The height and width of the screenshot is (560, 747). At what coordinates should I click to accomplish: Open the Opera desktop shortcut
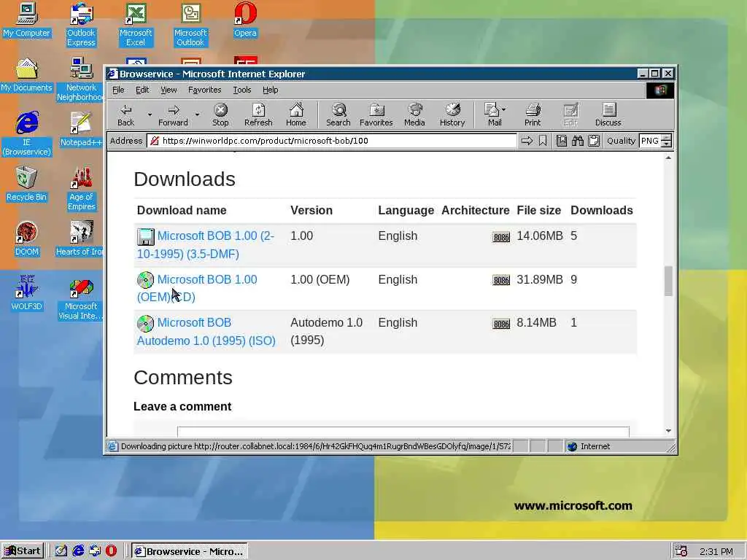pyautogui.click(x=245, y=20)
